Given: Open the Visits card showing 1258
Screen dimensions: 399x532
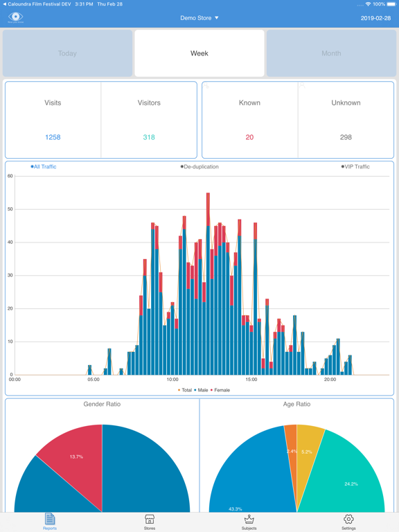Looking at the screenshot, I should pyautogui.click(x=53, y=120).
